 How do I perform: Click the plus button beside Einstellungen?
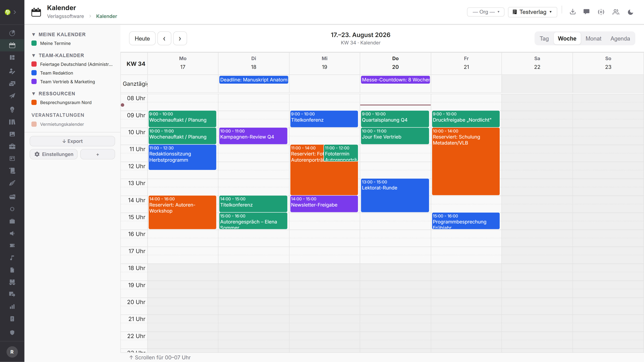click(x=97, y=154)
